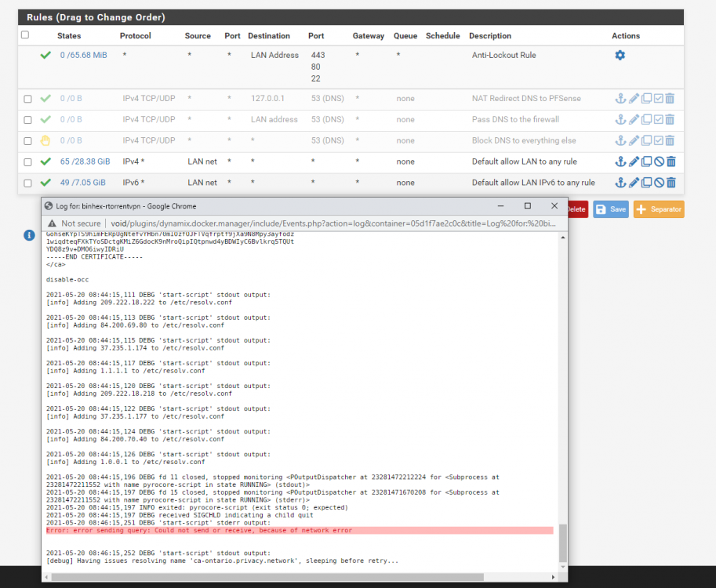The image size is (716, 588).
Task: Edit the NAT Redirect DNS to PFSense rule
Action: pos(634,98)
